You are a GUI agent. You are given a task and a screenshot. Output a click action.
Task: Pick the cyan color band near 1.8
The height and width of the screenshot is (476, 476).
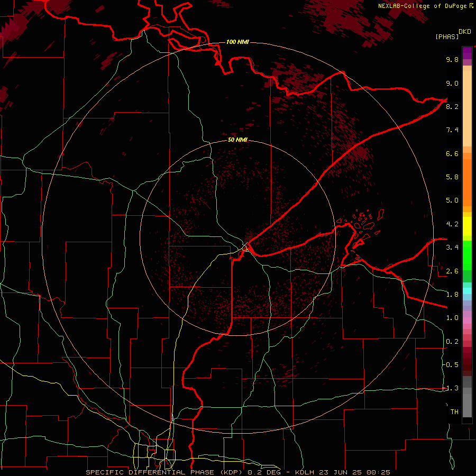point(467,291)
